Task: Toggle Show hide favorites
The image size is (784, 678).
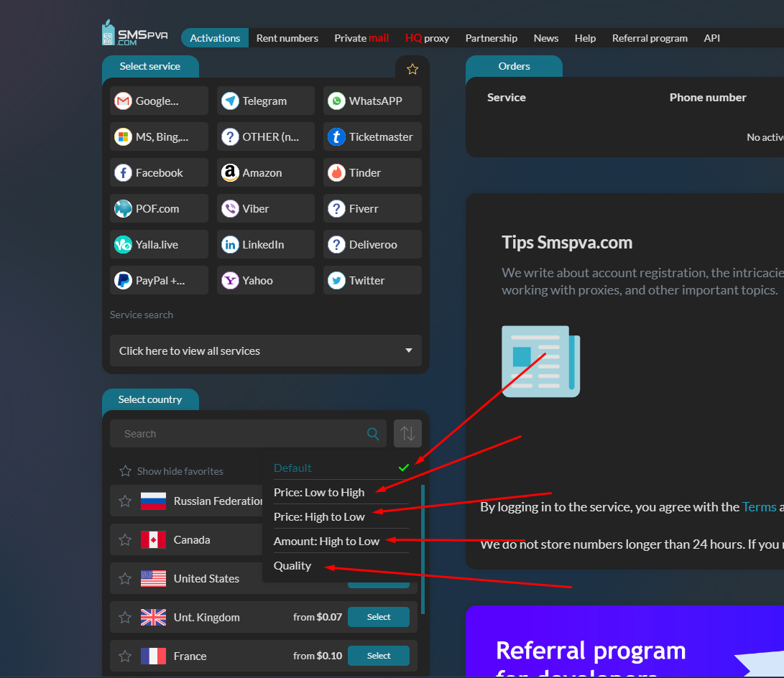Action: (x=171, y=471)
